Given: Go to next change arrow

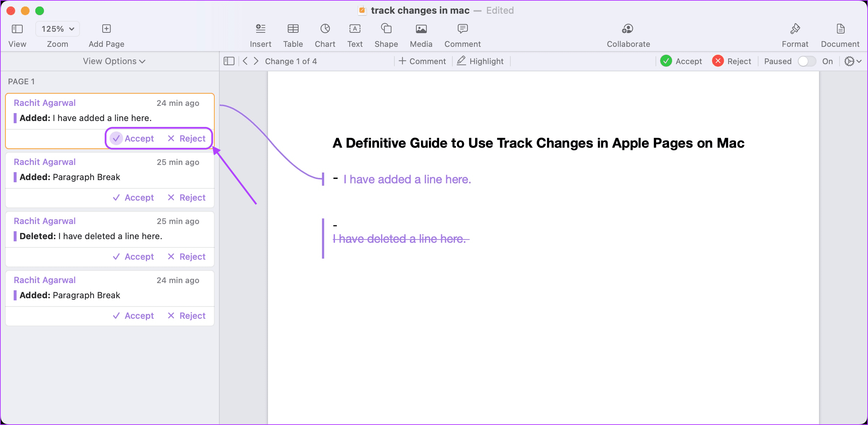Looking at the screenshot, I should (x=256, y=61).
